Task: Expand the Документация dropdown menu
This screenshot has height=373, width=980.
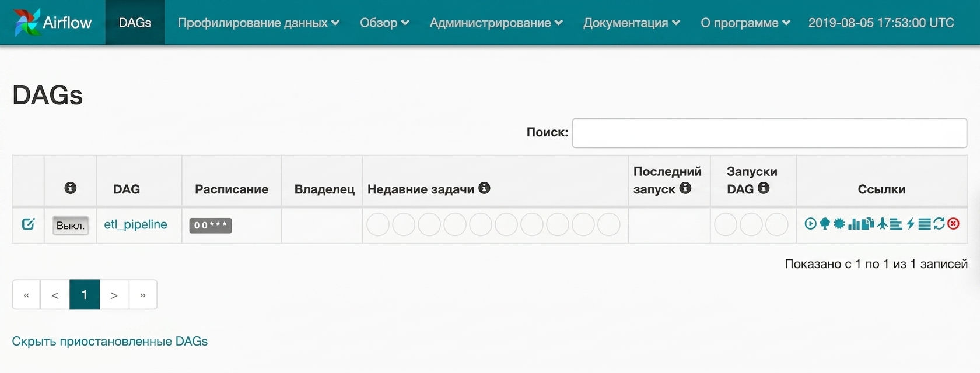Action: (x=632, y=23)
